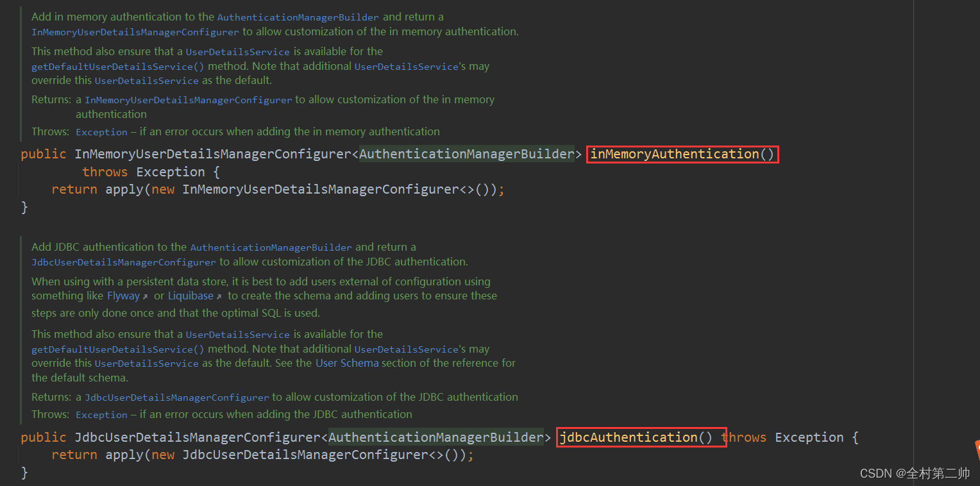Open getDefaultUserDetailsService() link in JDBC authentication doc
Viewport: 980px width, 486px height.
coord(118,349)
